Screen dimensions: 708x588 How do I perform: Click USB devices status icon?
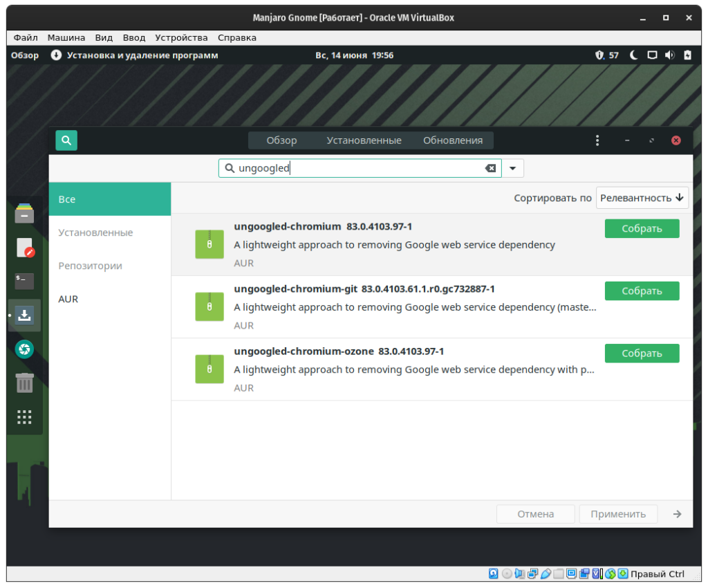546,573
